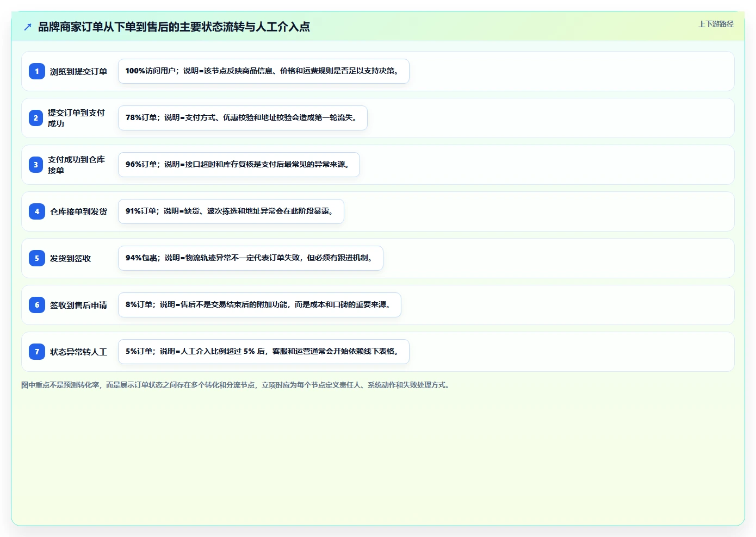
Task: Select step number 3 badge
Action: [36, 165]
